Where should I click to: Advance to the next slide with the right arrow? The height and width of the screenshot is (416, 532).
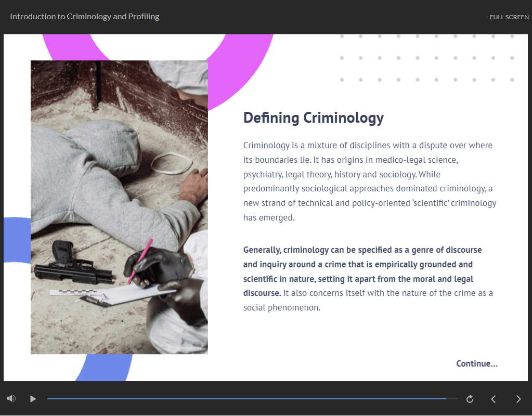coord(518,399)
